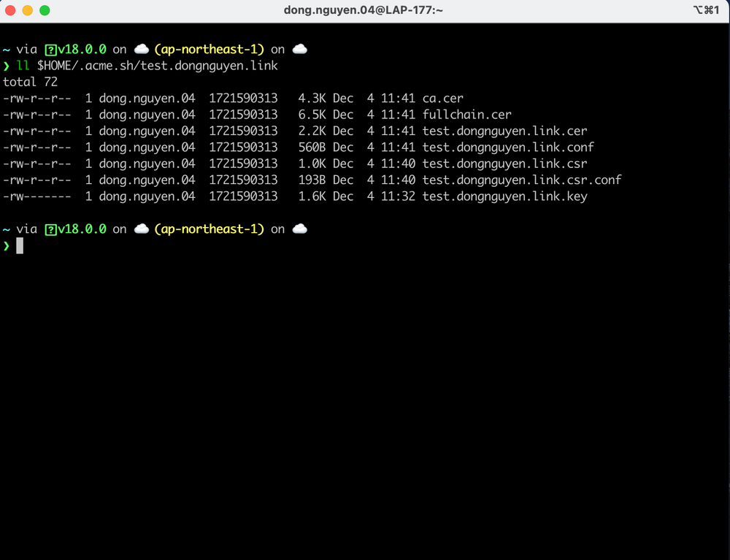The height and width of the screenshot is (560, 730).
Task: Click the tilde home directory symbol
Action: 6,49
